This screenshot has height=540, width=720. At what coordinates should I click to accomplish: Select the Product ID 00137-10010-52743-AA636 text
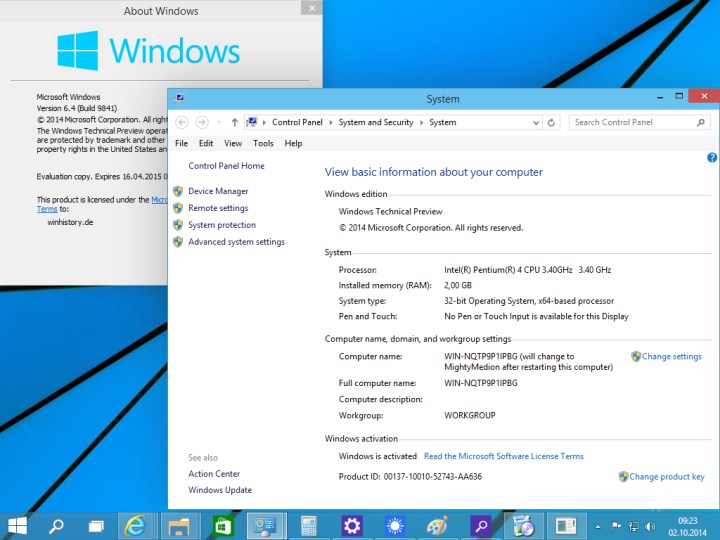click(x=433, y=477)
